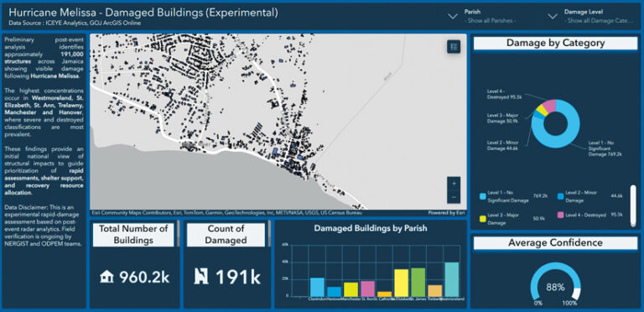
Task: Select the yellow Level 3 donut segment
Action: (542, 111)
